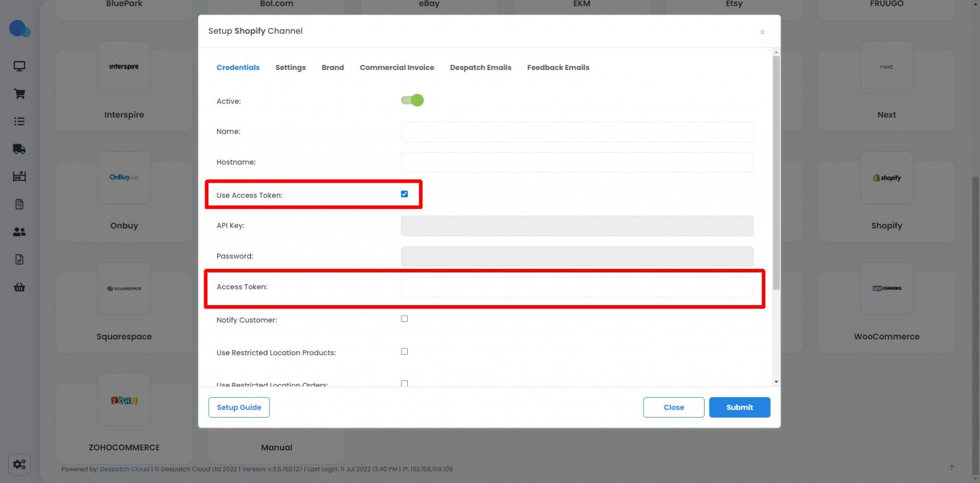Screen dimensions: 980x483
Task: Open the shopping basket icon in sidebar
Action: (19, 287)
